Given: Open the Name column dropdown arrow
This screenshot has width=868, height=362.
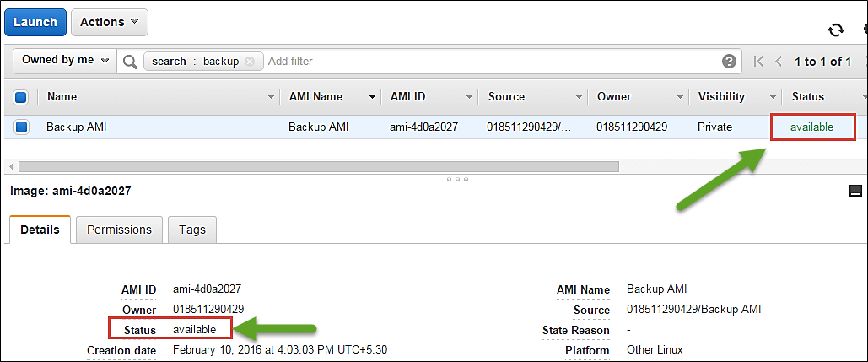Looking at the screenshot, I should tap(271, 97).
